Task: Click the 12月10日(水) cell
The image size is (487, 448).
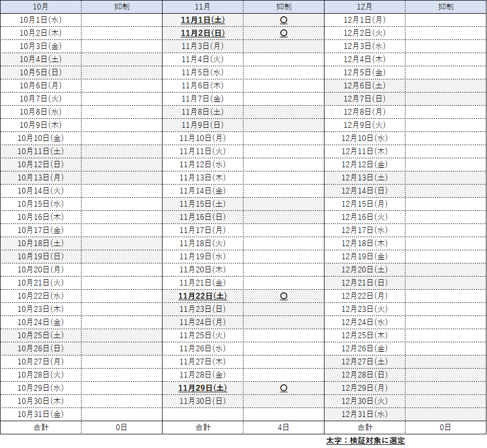Action: click(364, 138)
